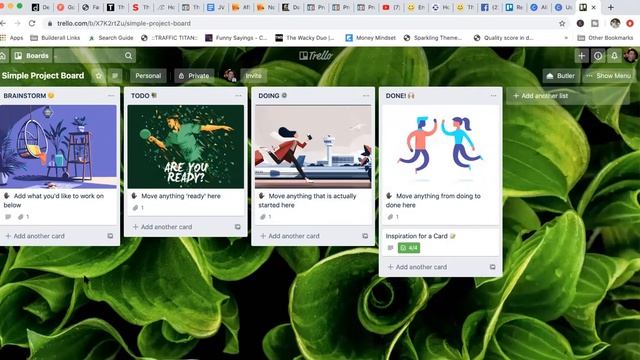Switch to the YouTube browser tab
This screenshot has width=640, height=360.
391,7
